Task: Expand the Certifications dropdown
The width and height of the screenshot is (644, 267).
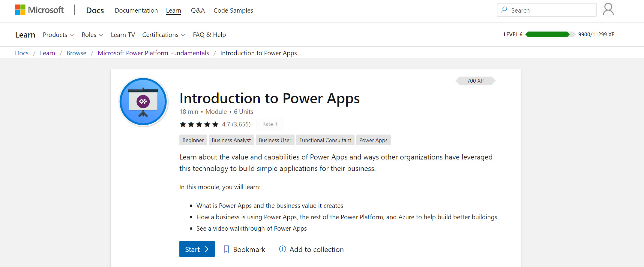Action: 164,35
